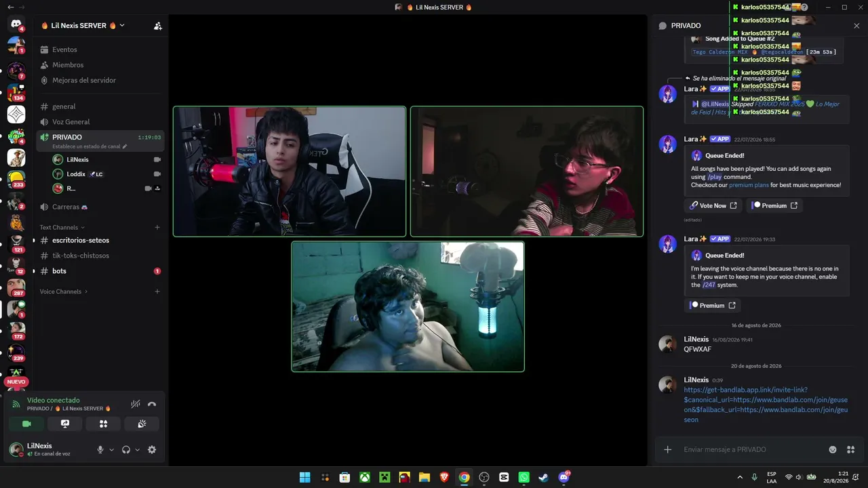Open user settings gear

(152, 449)
